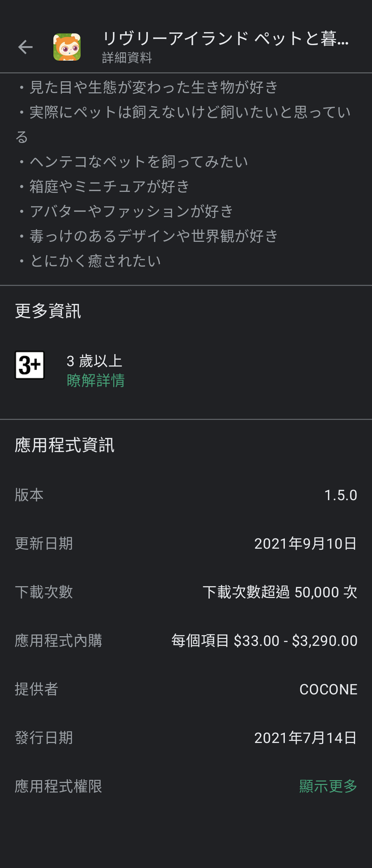Tap the 下載次數超過 50,000 次 text
Image resolution: width=372 pixels, height=868 pixels.
pyautogui.click(x=280, y=592)
